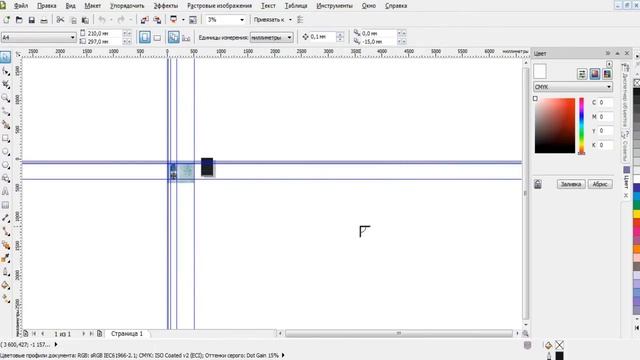Print the document with the printer icon
This screenshot has height=360, width=640.
[x=44, y=20]
